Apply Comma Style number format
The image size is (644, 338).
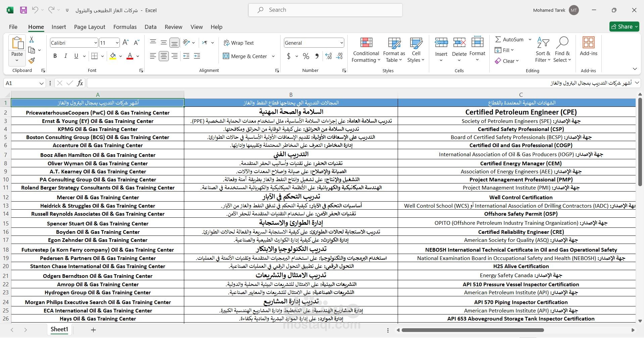317,56
